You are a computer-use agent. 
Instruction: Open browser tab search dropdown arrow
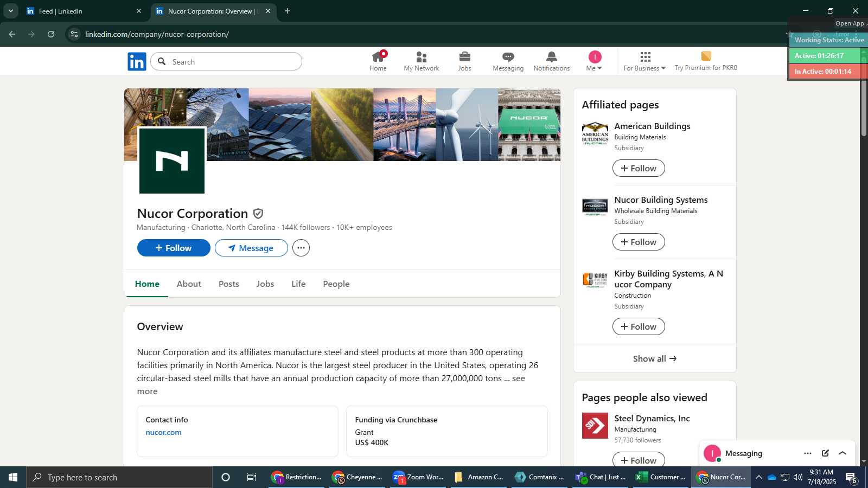[x=10, y=11]
